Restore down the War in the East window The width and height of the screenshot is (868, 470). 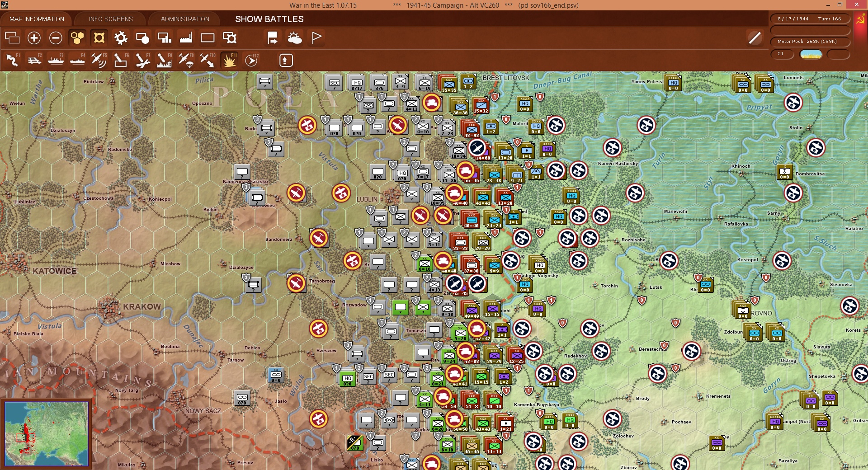coord(840,5)
